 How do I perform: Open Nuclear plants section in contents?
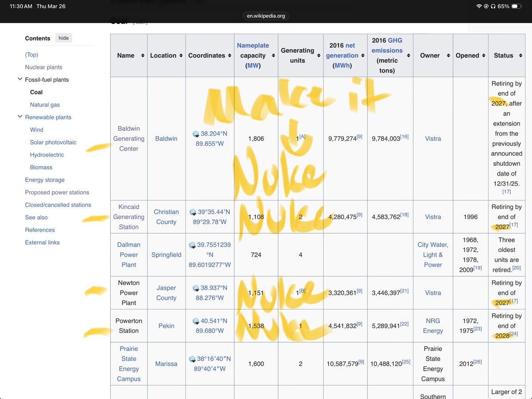[x=43, y=67]
